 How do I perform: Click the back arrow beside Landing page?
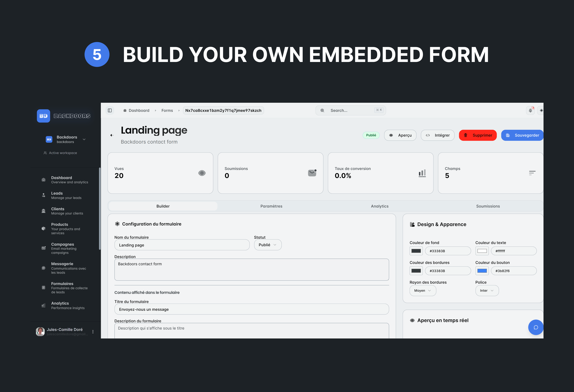(x=112, y=135)
